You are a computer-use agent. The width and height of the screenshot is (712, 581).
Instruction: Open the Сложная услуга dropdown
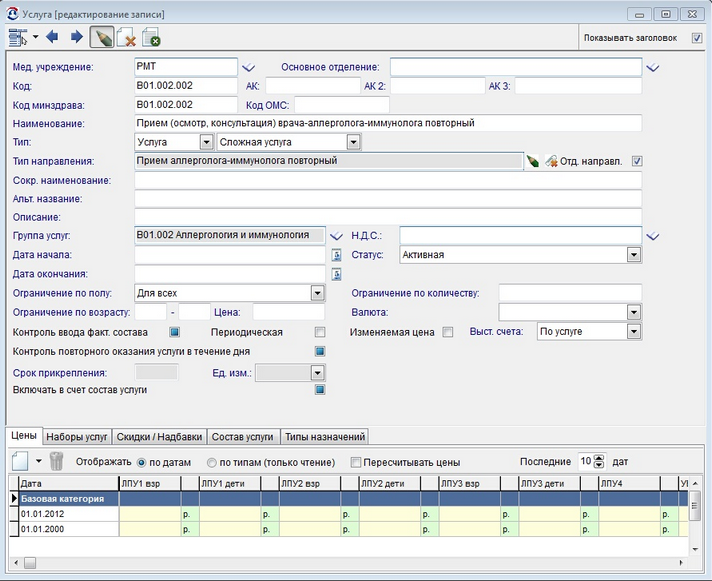(x=354, y=142)
